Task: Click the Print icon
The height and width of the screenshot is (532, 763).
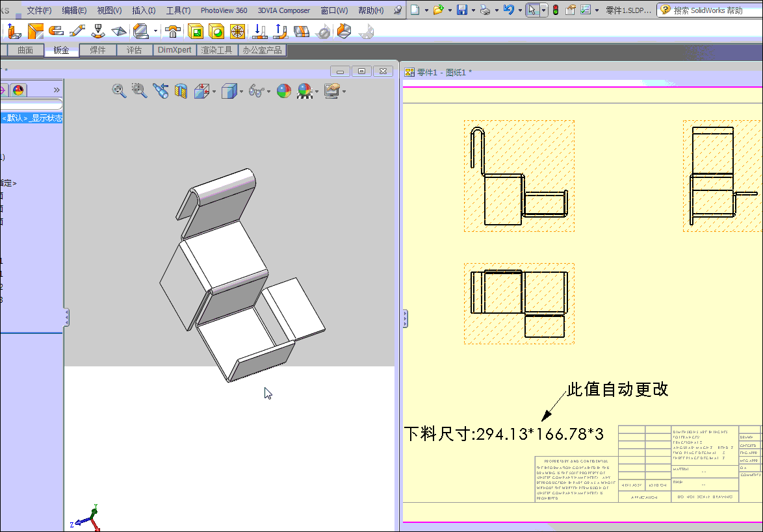Action: click(485, 10)
